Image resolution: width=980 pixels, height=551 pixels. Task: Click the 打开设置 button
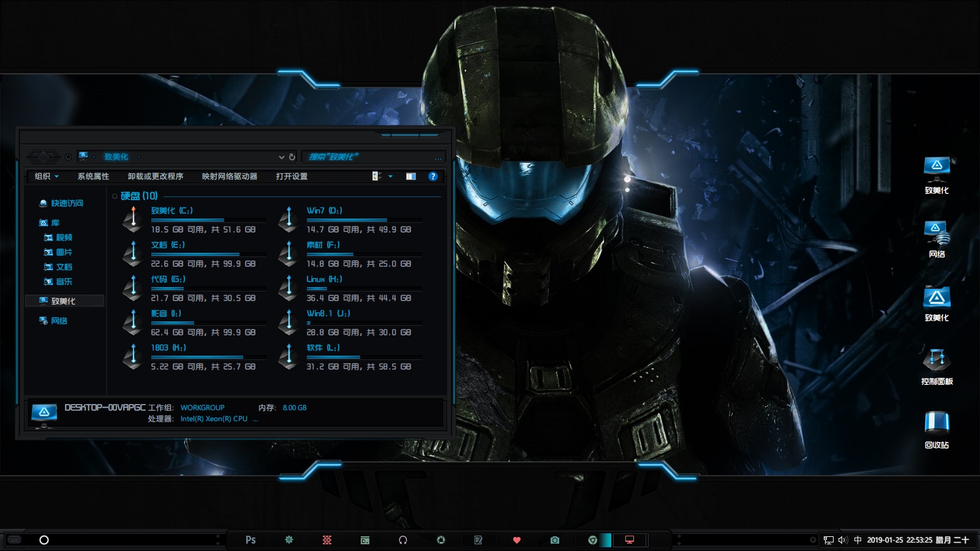pos(292,176)
